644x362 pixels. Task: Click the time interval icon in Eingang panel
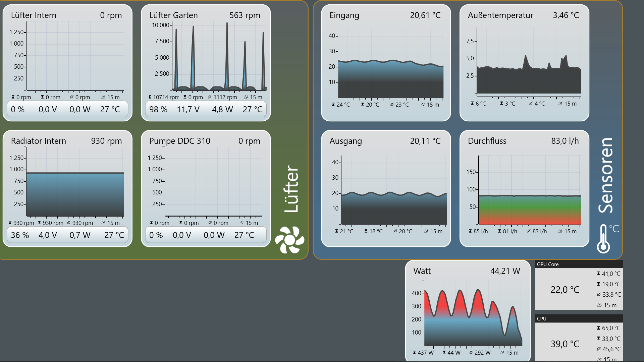423,105
